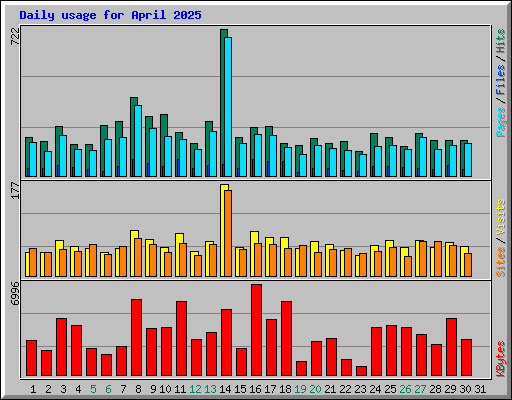512x400 pixels.
Task: Click the orange sites bar for day 14
Action: point(228,233)
